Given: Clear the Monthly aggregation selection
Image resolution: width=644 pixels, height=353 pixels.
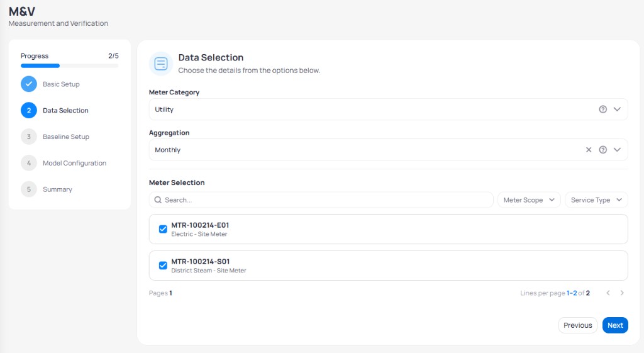Looking at the screenshot, I should tap(589, 150).
